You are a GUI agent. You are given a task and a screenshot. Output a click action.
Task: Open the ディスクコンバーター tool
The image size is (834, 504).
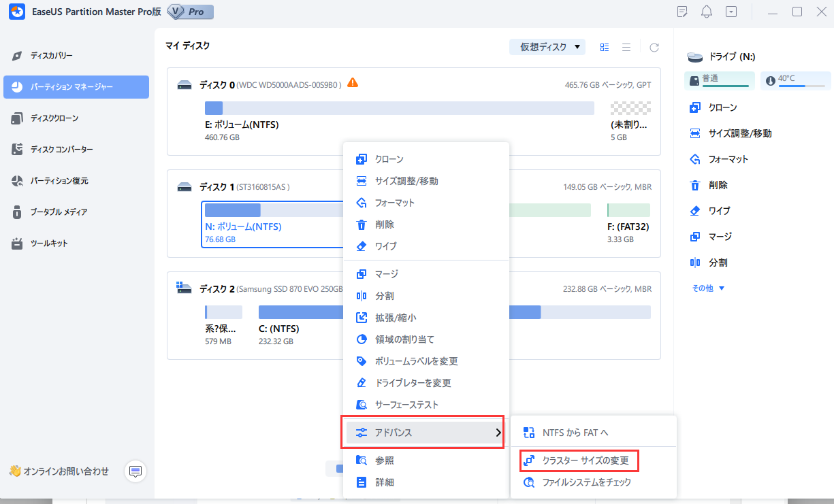[x=63, y=149]
